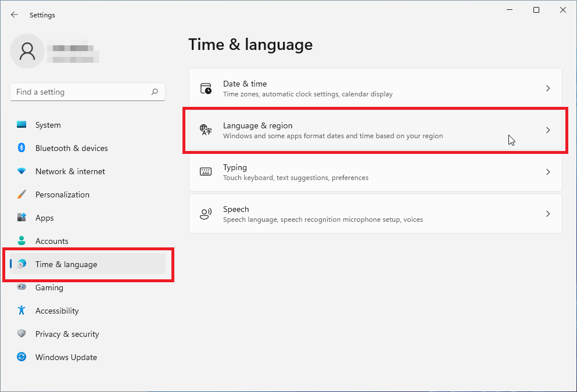577x392 pixels.
Task: Click the Settings window title
Action: (42, 15)
